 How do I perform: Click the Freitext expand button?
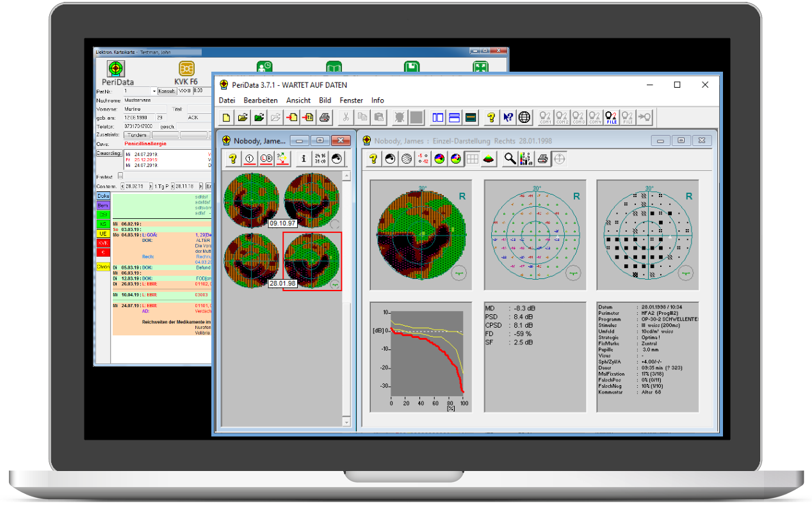[120, 176]
